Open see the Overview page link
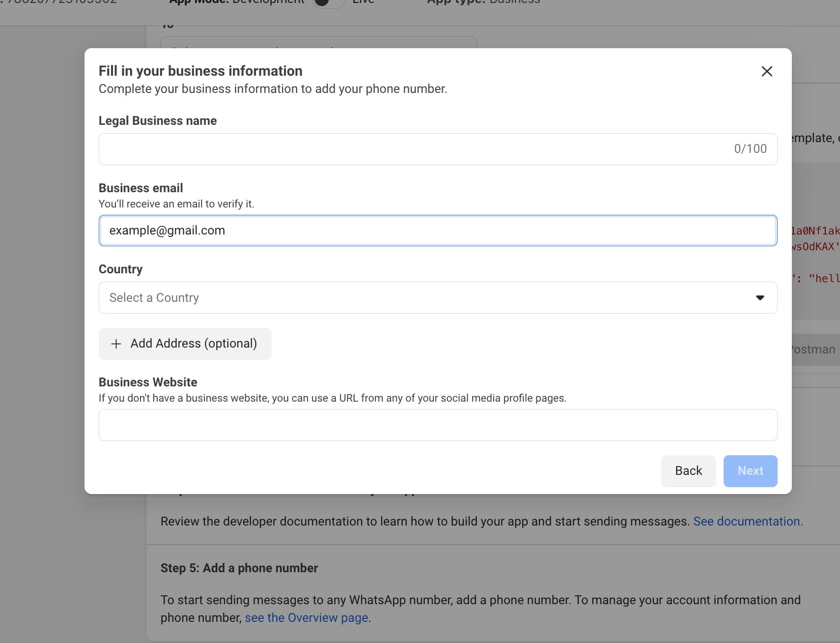840x643 pixels. (x=307, y=617)
